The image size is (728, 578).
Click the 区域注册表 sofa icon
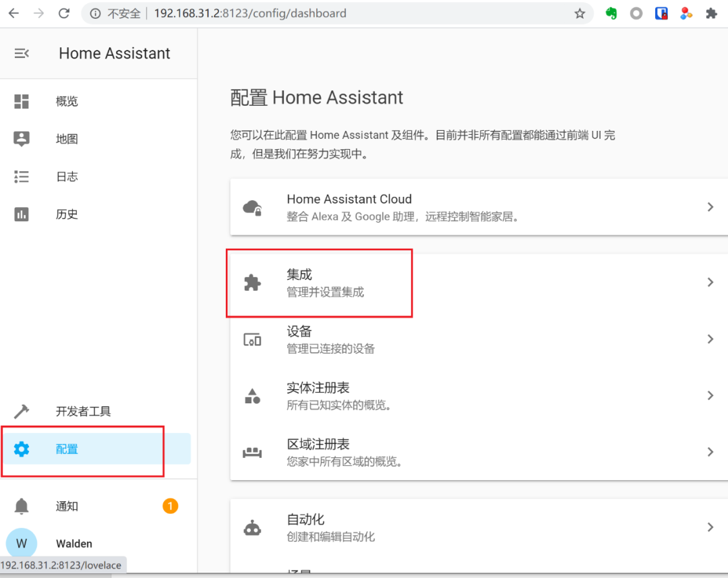253,452
